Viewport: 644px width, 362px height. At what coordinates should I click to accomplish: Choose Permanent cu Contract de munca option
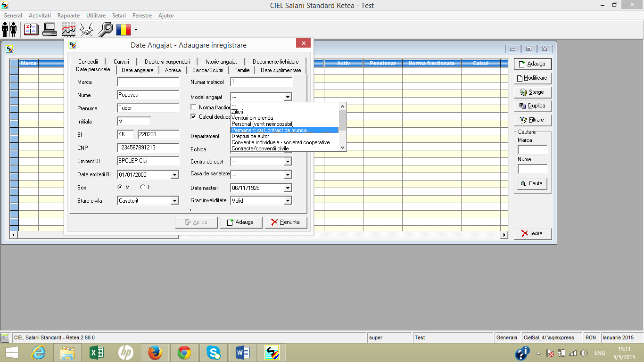(x=284, y=130)
